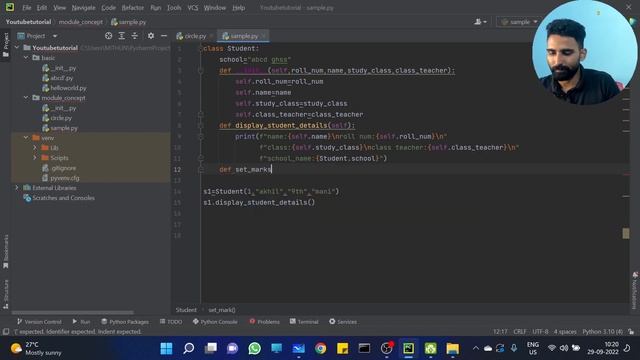Click the locate current file target icon
The height and width of the screenshot is (360, 640).
click(109, 36)
